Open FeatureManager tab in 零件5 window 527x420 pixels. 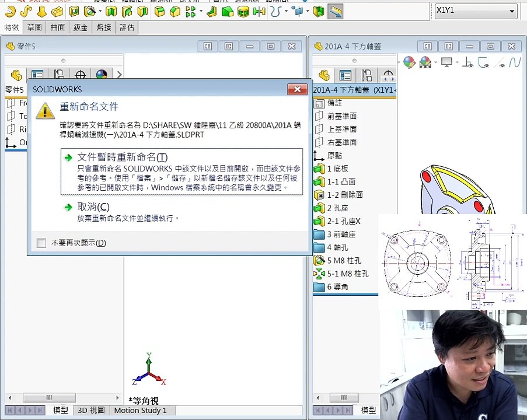pos(16,75)
